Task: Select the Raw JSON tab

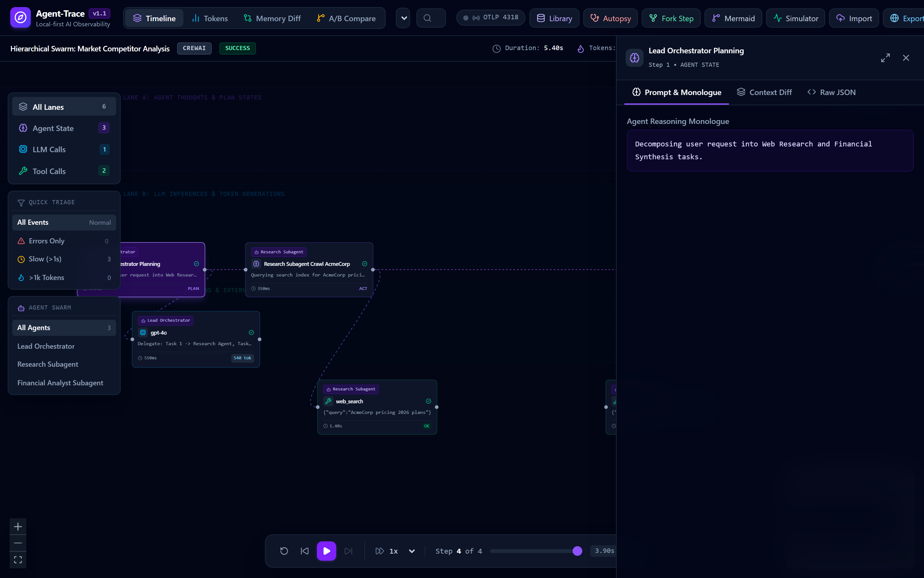Action: coord(832,92)
